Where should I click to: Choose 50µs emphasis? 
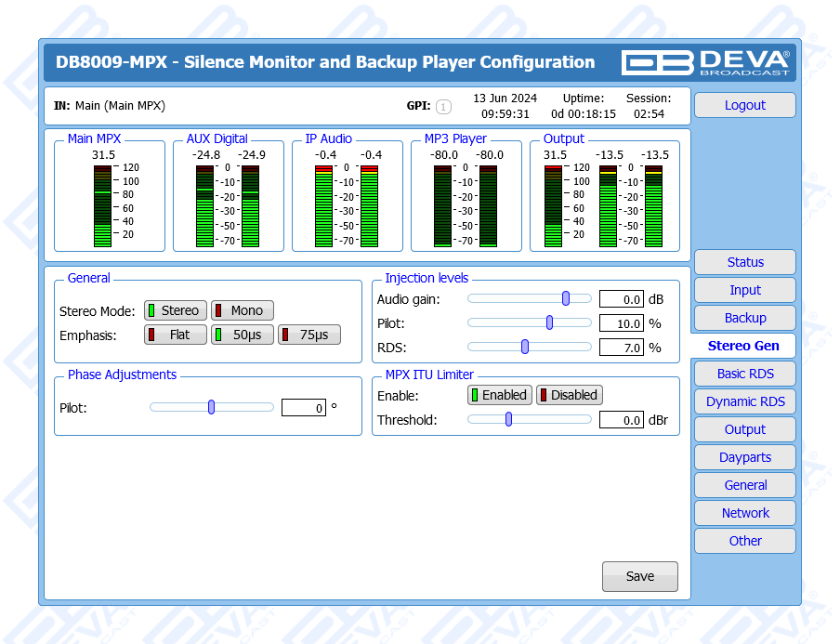coord(242,335)
